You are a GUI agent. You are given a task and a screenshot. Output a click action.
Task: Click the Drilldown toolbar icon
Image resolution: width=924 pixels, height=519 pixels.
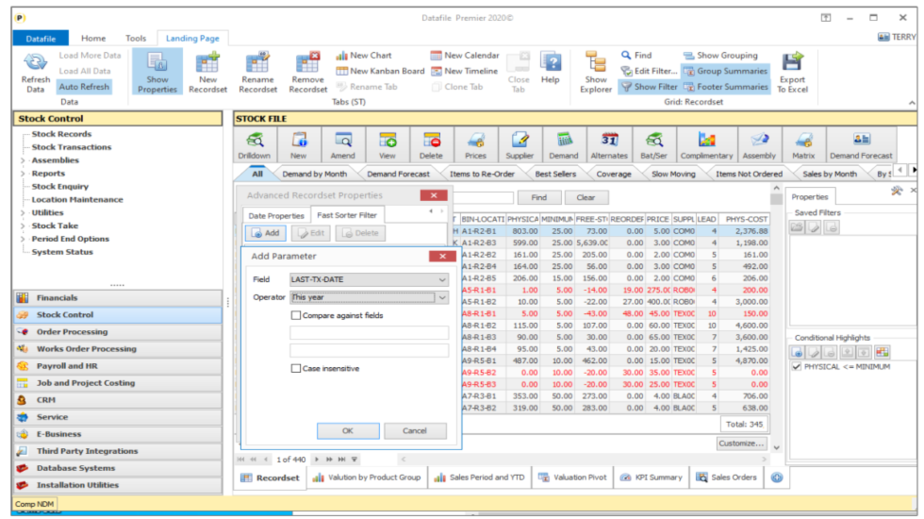click(255, 145)
